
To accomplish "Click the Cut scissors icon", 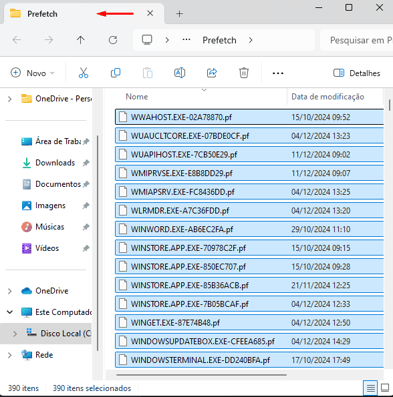I will (x=83, y=73).
